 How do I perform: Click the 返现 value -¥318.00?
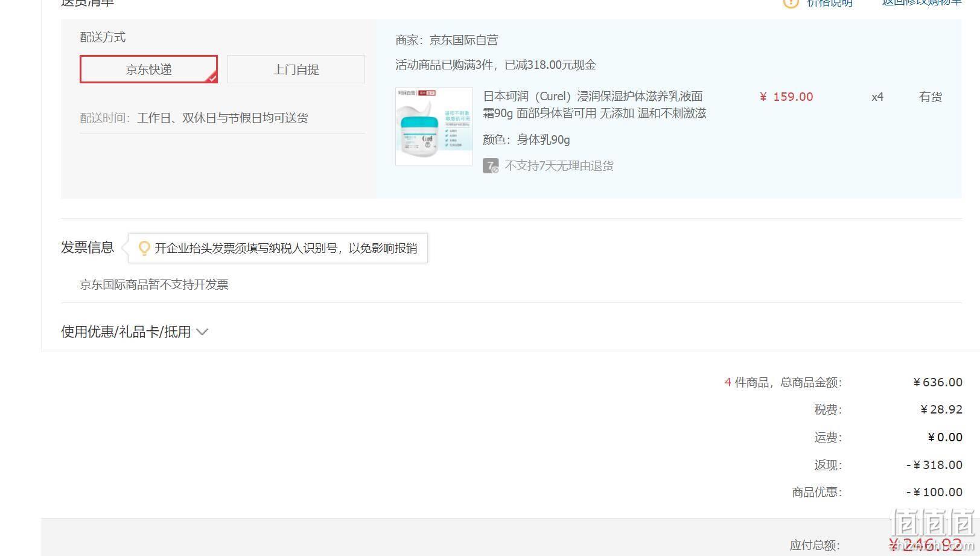[934, 465]
